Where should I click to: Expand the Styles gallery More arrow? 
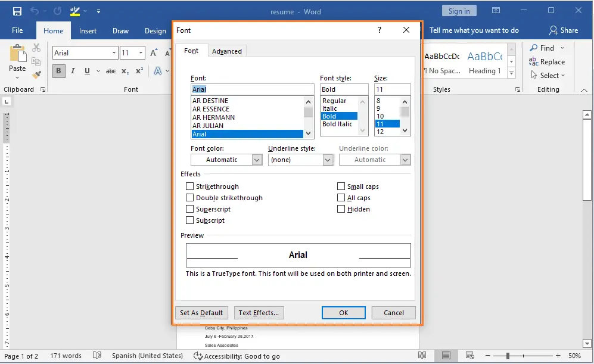pos(511,72)
